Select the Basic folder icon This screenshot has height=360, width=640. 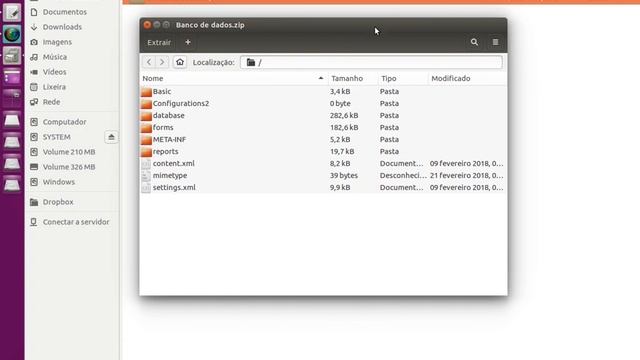tap(146, 92)
